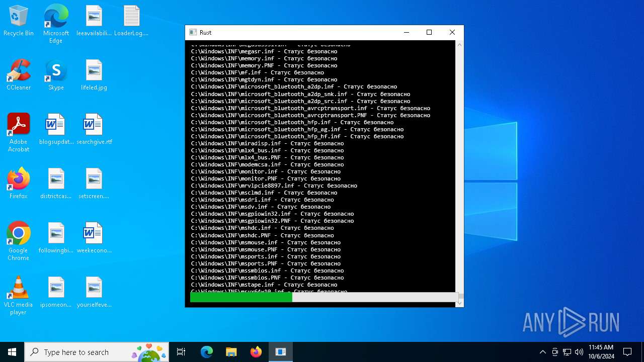This screenshot has height=362, width=644.
Task: Select the leeavailabili... image file
Action: pyautogui.click(x=94, y=21)
